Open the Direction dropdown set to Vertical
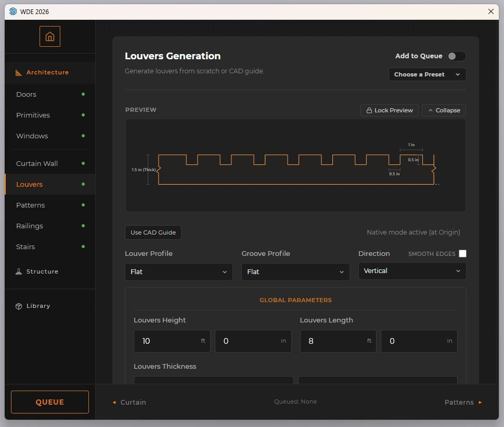The image size is (504, 427). click(x=412, y=271)
